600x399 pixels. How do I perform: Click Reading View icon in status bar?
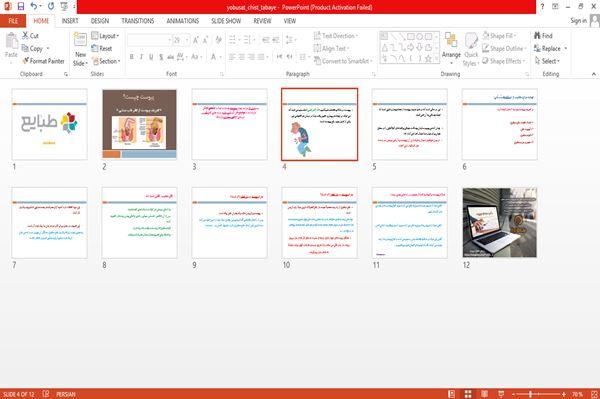click(x=484, y=394)
